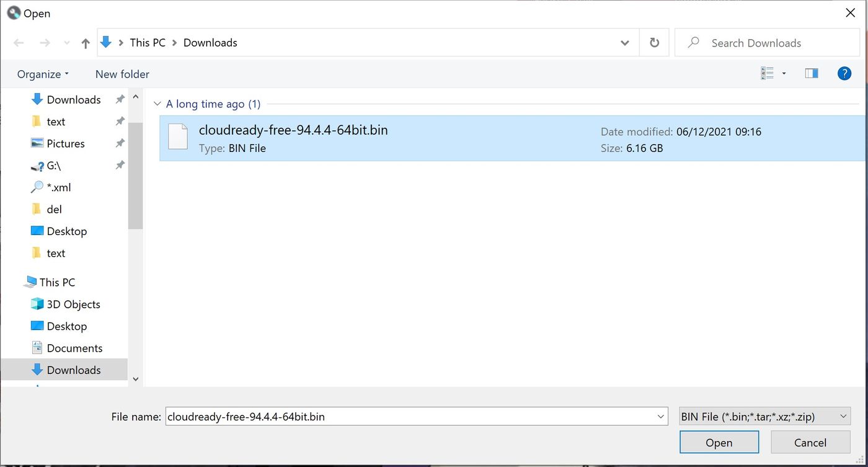
Task: Click the pin icon beside Pictures
Action: click(120, 143)
